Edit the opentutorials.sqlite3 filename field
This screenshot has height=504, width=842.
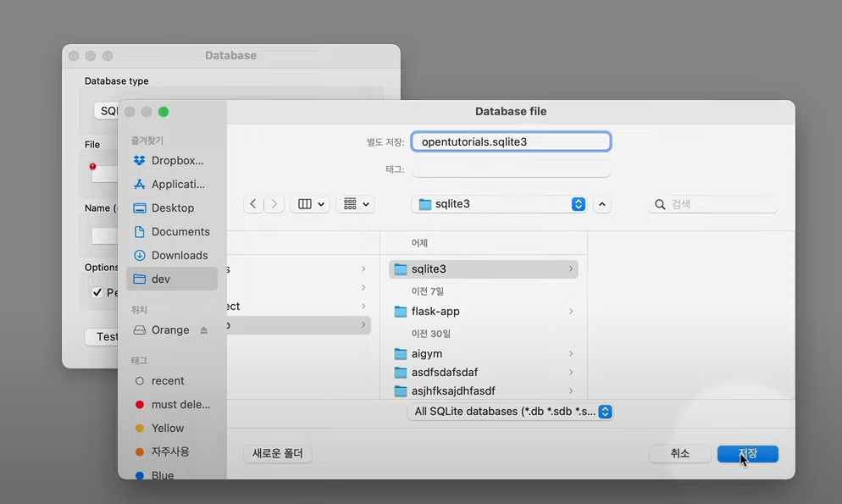[512, 141]
